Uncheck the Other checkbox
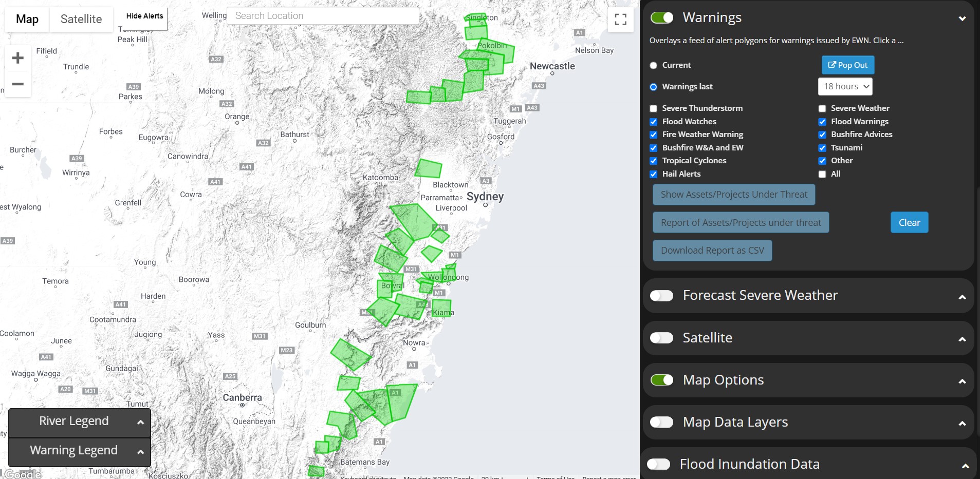This screenshot has height=479, width=980. point(822,161)
